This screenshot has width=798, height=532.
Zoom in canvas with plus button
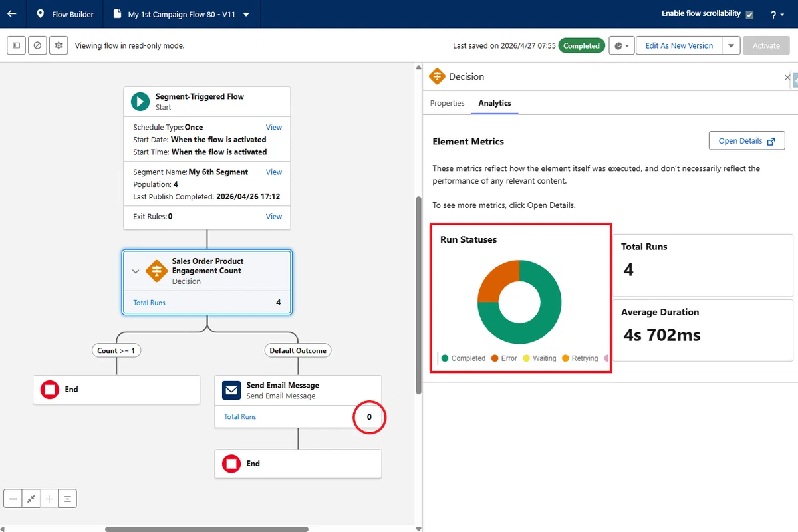49,499
